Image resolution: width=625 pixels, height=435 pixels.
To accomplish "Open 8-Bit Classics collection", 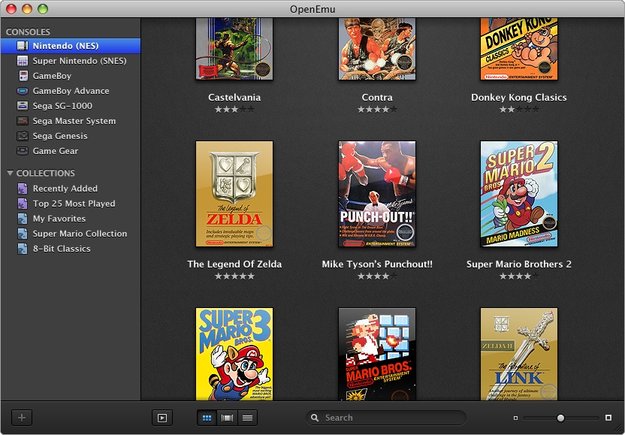I will tap(71, 249).
